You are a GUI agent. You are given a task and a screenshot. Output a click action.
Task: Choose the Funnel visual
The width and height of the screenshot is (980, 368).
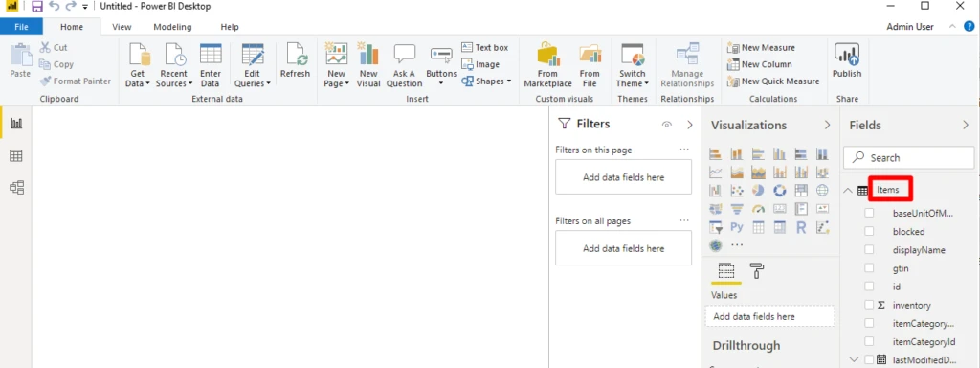[x=737, y=209]
